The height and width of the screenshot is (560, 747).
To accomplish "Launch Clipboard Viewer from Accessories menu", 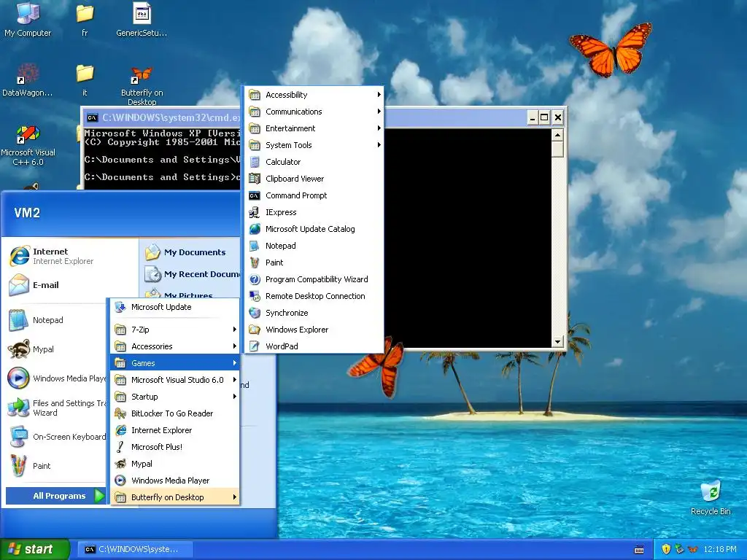I will coord(314,179).
